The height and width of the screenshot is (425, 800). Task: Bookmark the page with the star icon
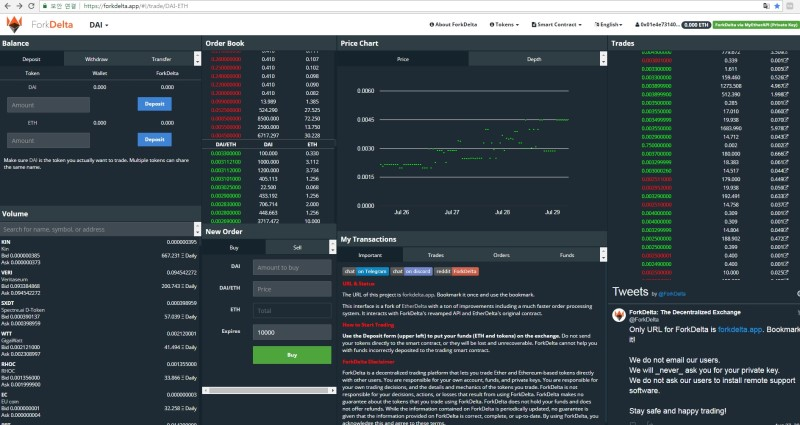pos(777,6)
